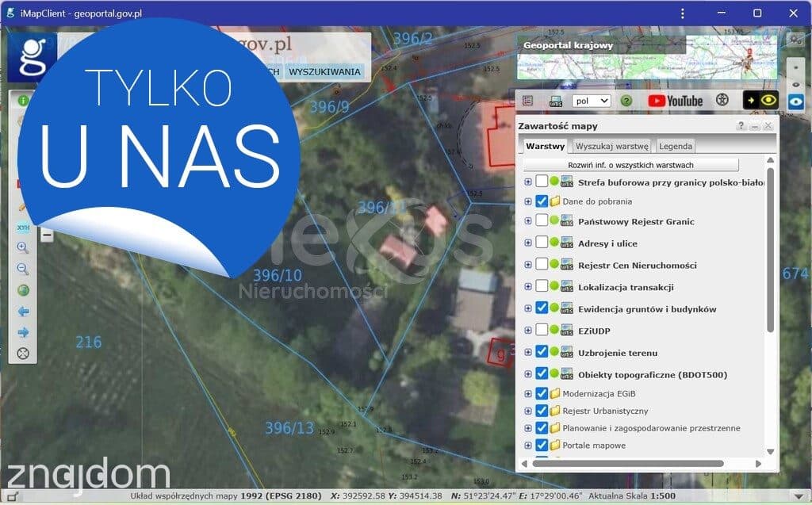Image resolution: width=812 pixels, height=505 pixels.
Task: Click green status dot of EZiUDP
Action: [x=554, y=329]
